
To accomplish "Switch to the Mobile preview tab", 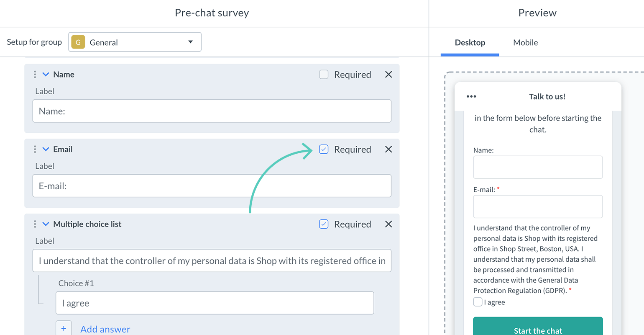I will click(526, 43).
